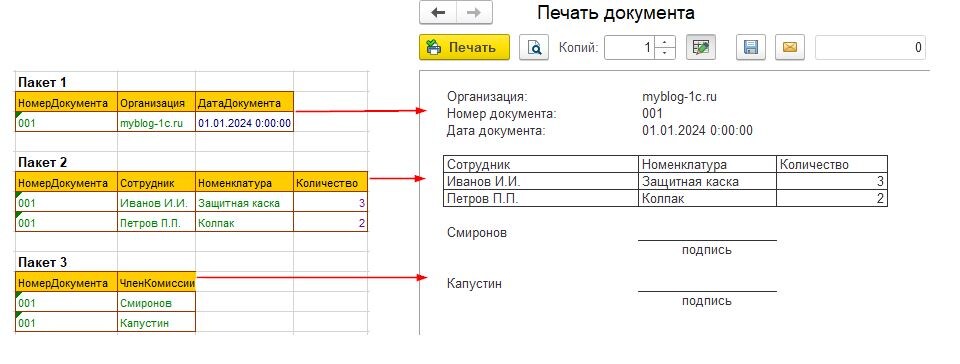Click printed table header Количество
960x364 pixels.
[x=832, y=165]
